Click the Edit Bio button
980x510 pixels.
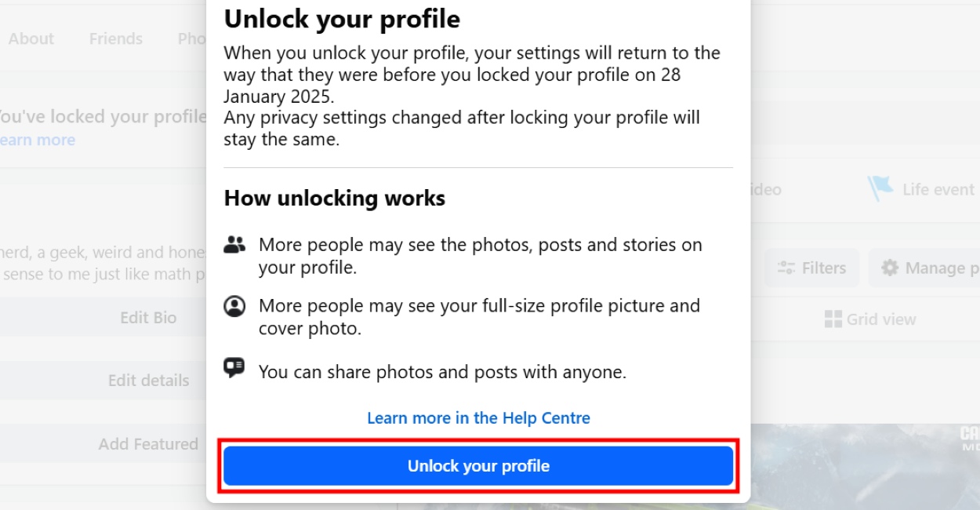click(x=147, y=317)
